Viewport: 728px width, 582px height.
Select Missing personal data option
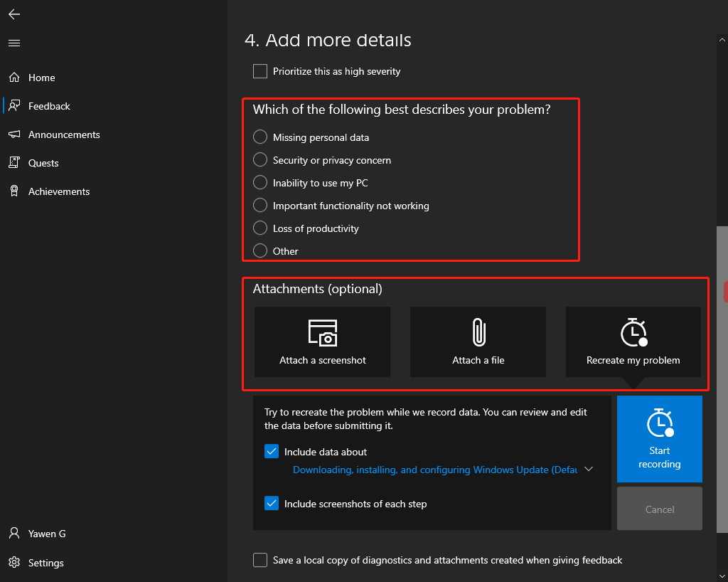(260, 137)
